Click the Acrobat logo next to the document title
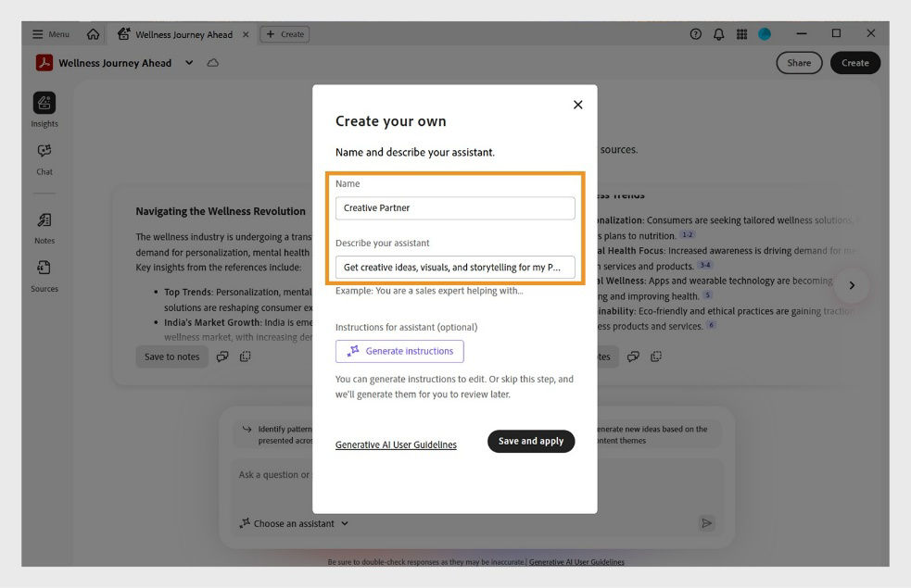This screenshot has height=588, width=911. pos(44,62)
